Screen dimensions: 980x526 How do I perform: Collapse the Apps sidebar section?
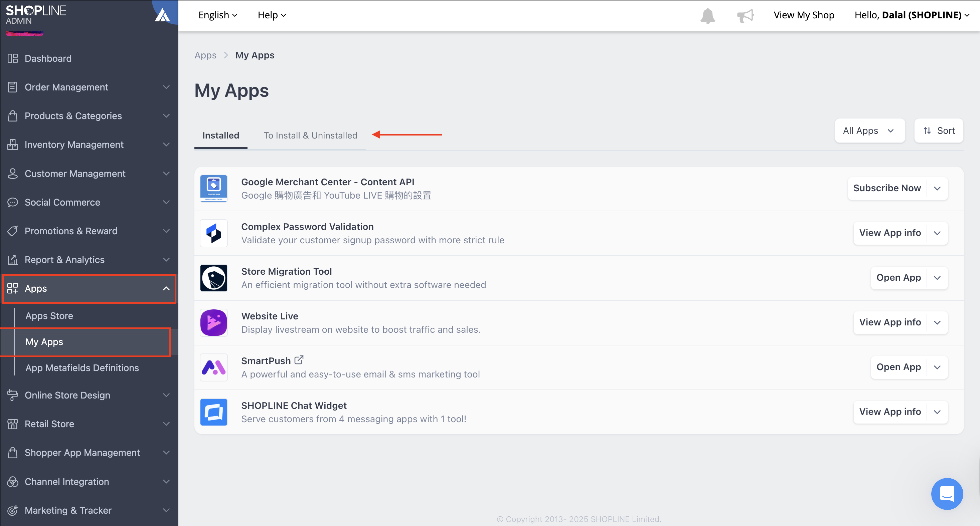[166, 288]
